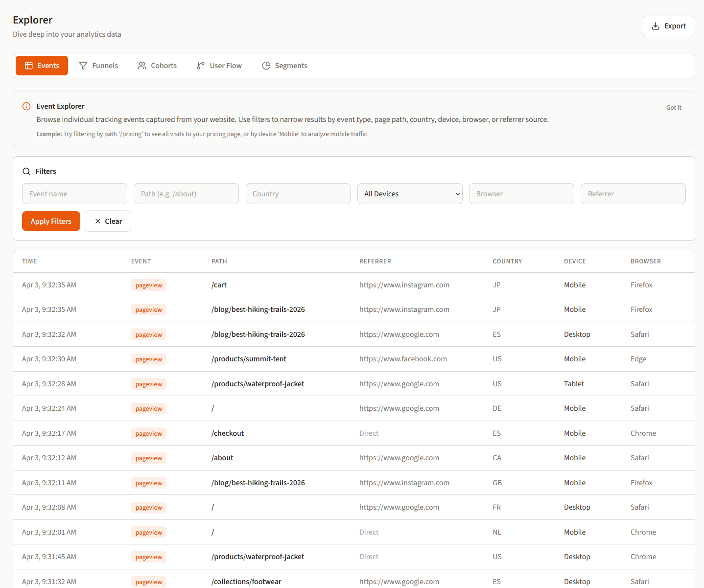Click the clock icon on the Segments tab
Viewport: 704px width, 588px height.
coord(266,65)
